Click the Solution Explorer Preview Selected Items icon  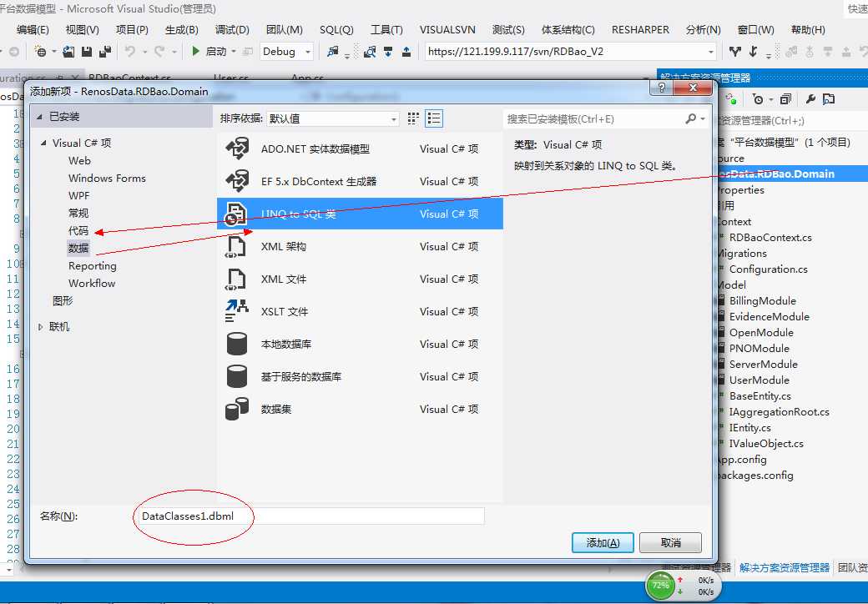(x=829, y=99)
